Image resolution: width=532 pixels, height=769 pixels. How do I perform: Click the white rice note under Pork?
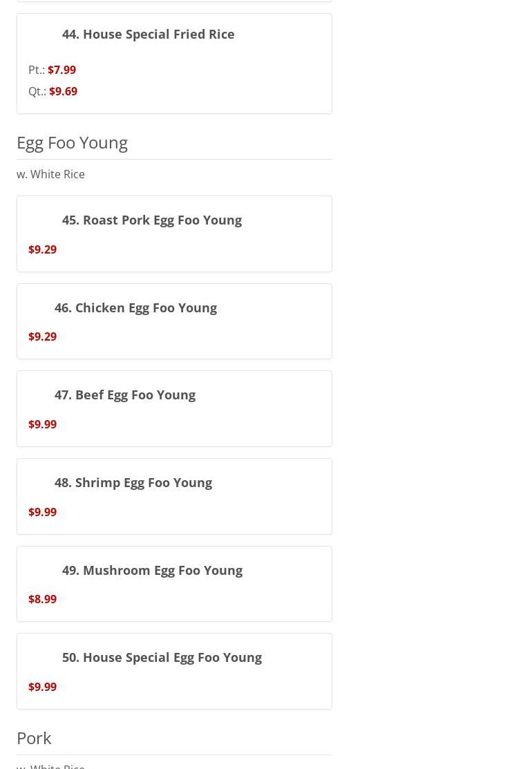pos(50,766)
